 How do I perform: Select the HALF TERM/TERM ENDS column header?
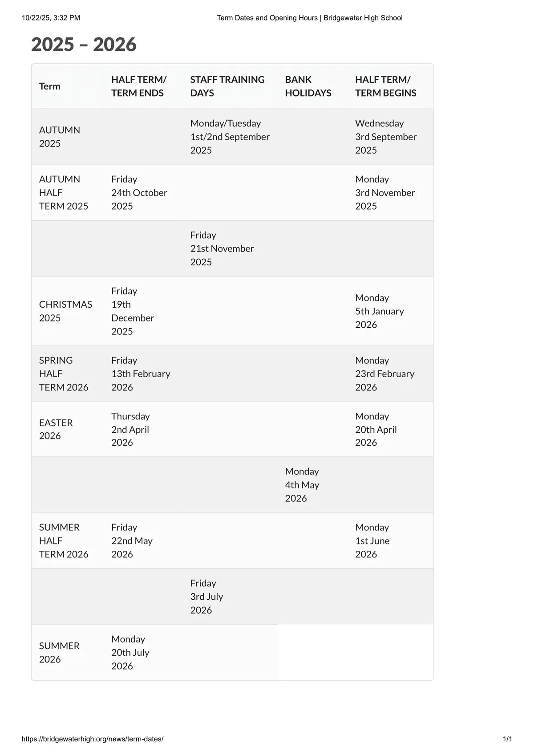coord(139,86)
